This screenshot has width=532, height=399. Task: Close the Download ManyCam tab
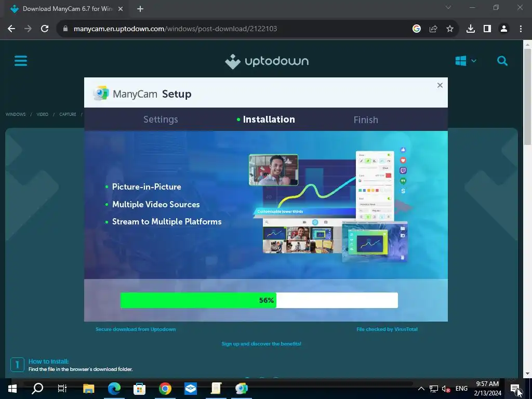[121, 9]
